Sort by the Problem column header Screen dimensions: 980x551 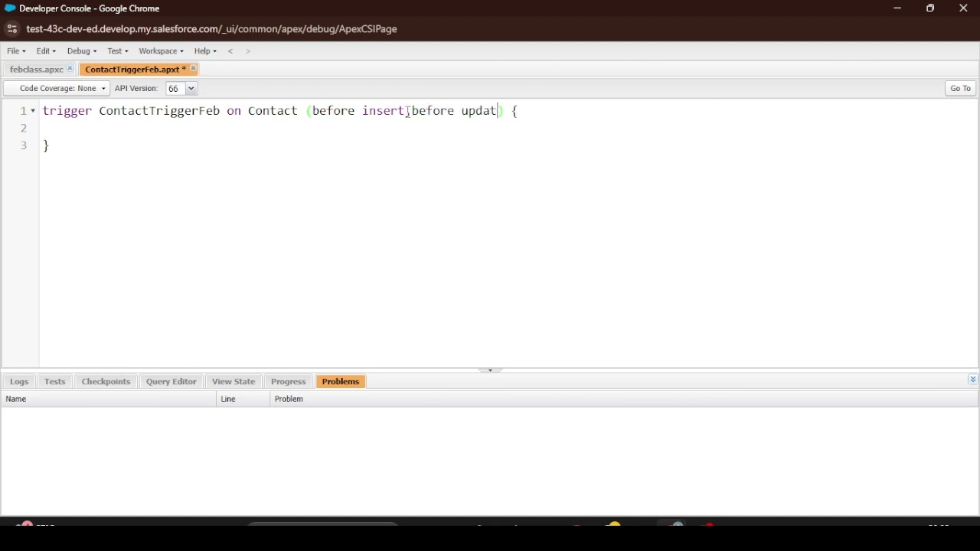[624, 399]
